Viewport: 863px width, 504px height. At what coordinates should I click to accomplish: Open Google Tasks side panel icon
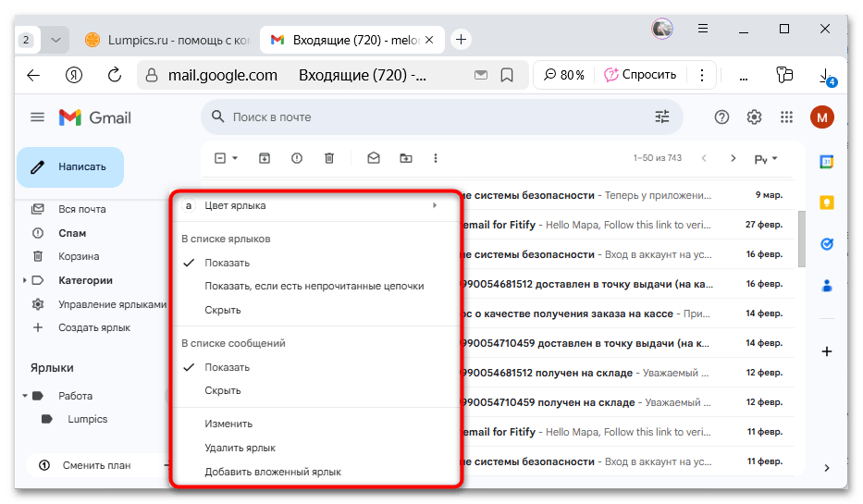(827, 244)
